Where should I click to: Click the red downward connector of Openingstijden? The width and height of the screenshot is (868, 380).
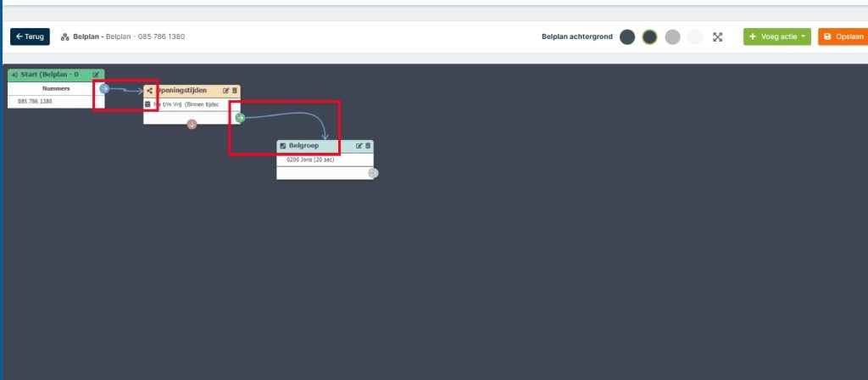192,124
